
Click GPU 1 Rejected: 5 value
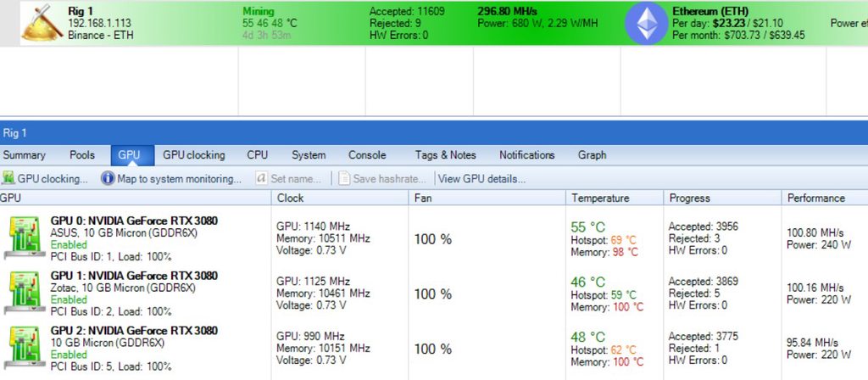pos(694,293)
